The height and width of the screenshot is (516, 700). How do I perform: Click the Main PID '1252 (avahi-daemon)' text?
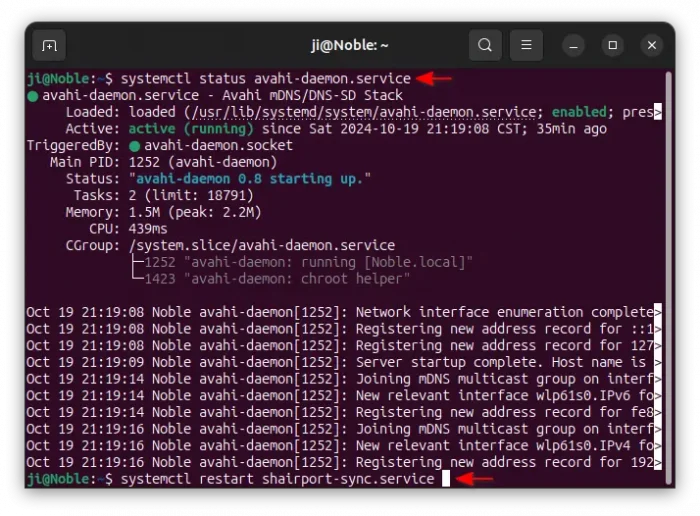click(x=203, y=162)
